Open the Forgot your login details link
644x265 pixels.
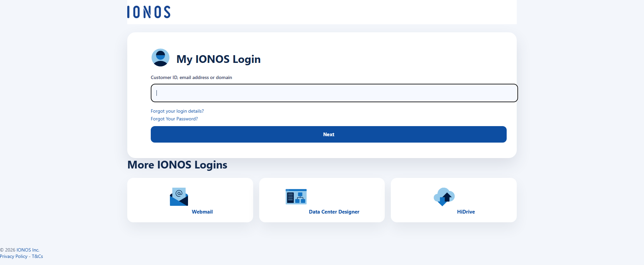coord(177,111)
